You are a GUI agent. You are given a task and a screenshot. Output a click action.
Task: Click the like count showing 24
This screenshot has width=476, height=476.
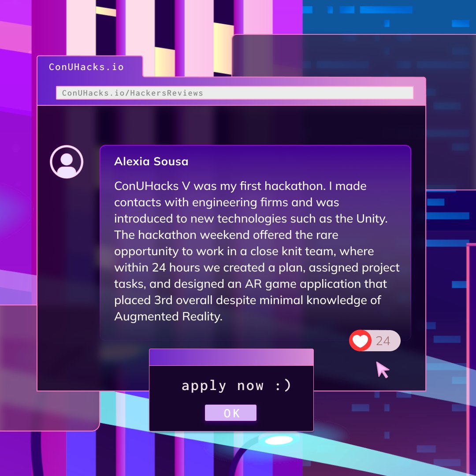[383, 340]
